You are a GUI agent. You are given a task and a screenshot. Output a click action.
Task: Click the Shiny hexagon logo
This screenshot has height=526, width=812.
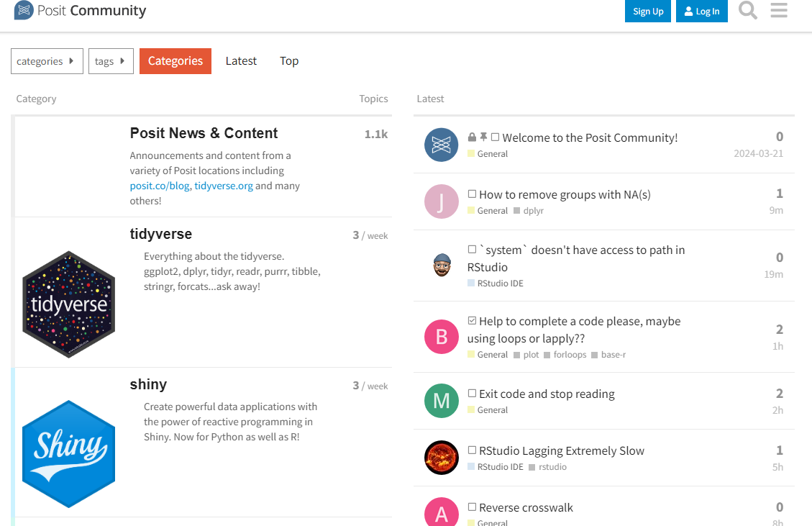click(x=69, y=454)
